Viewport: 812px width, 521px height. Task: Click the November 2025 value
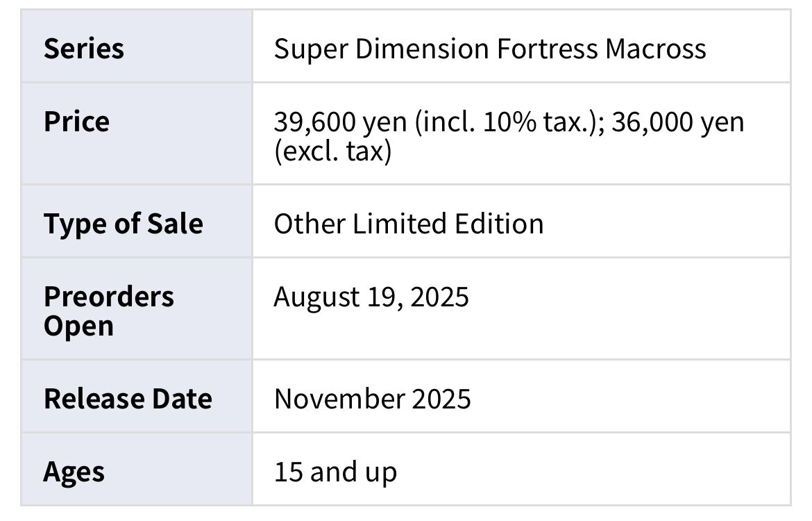pyautogui.click(x=372, y=399)
